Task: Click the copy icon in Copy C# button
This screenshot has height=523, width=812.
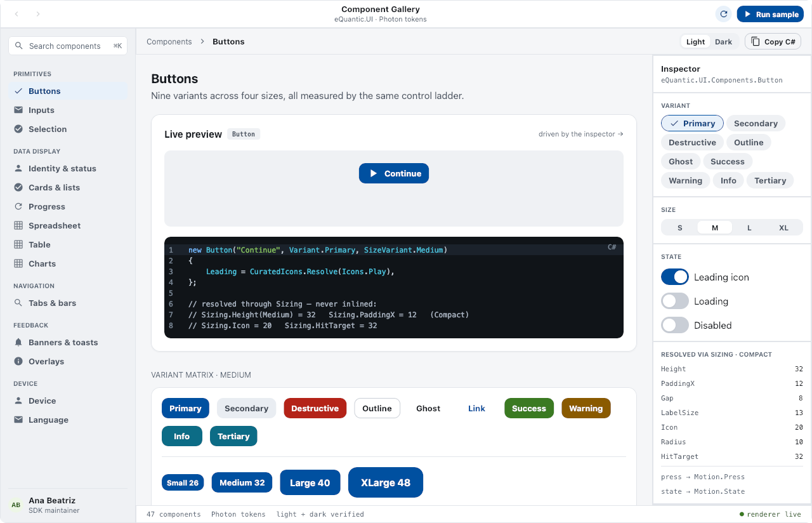Action: [756, 41]
